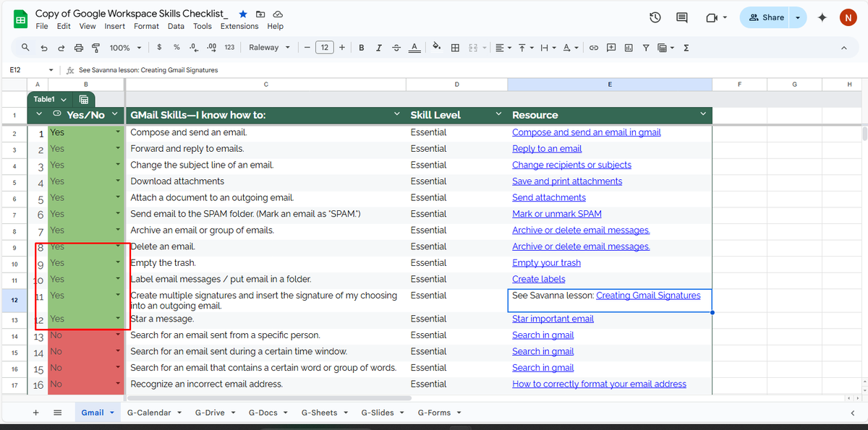Screen dimensions: 868x430
Task: Open the vertical align dropdown
Action: (x=525, y=48)
